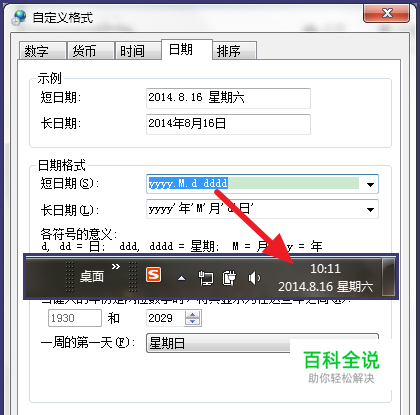Click the show desktop button
420x415 pixels.
[x=388, y=277]
